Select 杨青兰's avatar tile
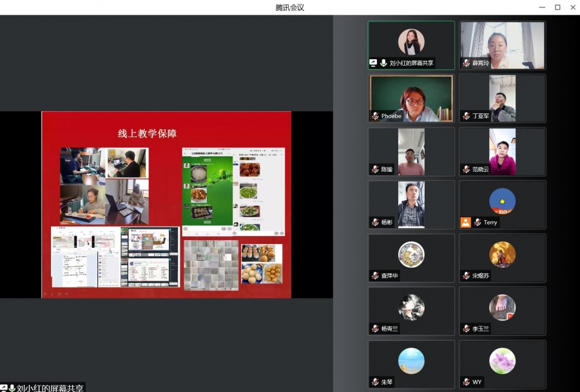The image size is (580, 392). (x=411, y=310)
